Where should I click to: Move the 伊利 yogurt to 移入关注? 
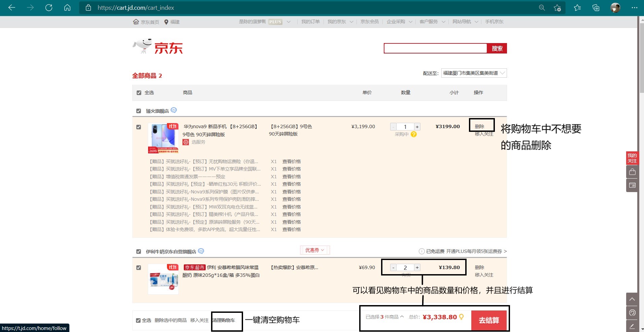click(x=484, y=275)
